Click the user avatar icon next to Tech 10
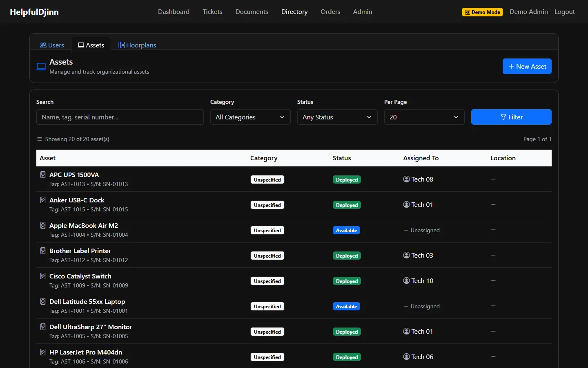The image size is (588, 368). pyautogui.click(x=406, y=280)
